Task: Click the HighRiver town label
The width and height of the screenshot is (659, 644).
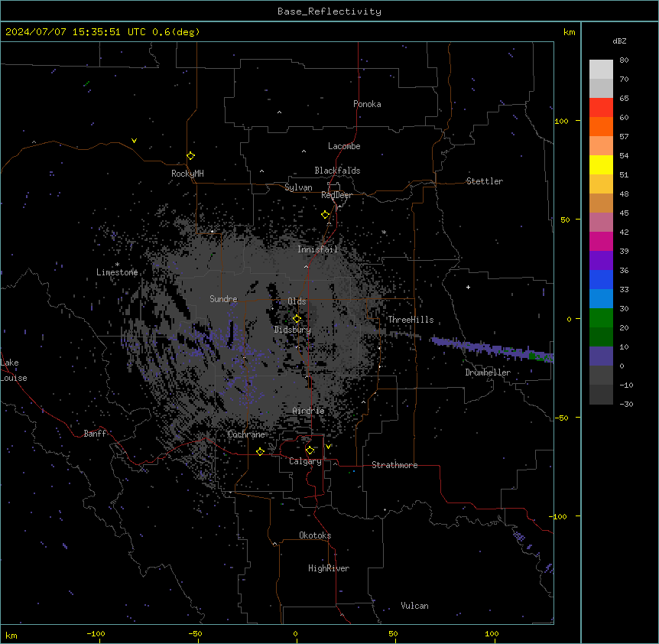Action: [x=329, y=568]
